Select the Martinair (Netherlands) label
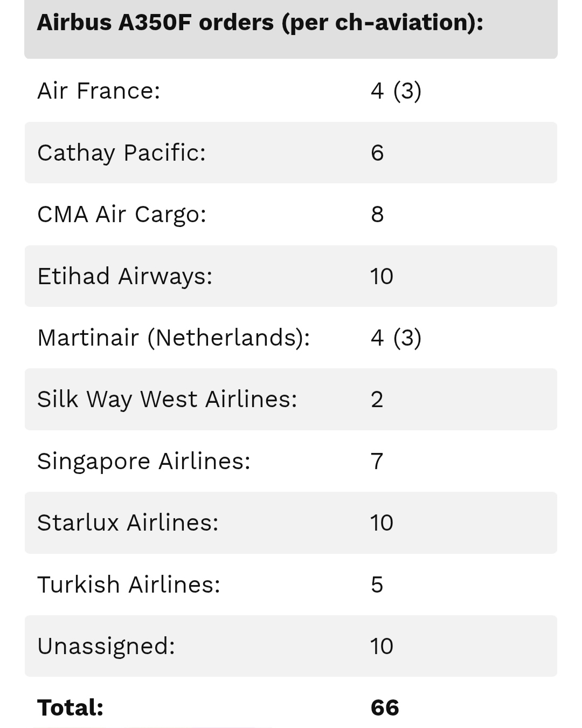Screen dimensions: 582x728 (174, 338)
